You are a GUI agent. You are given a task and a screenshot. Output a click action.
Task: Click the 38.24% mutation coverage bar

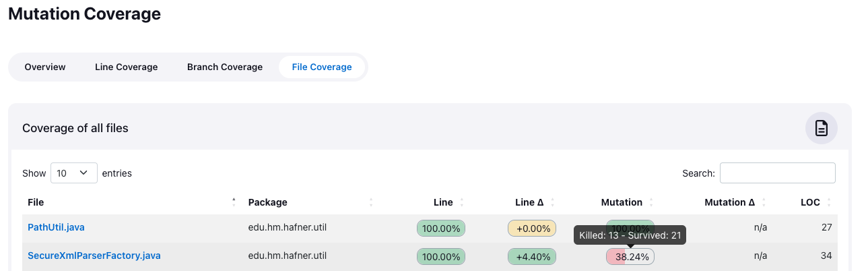pyautogui.click(x=630, y=257)
